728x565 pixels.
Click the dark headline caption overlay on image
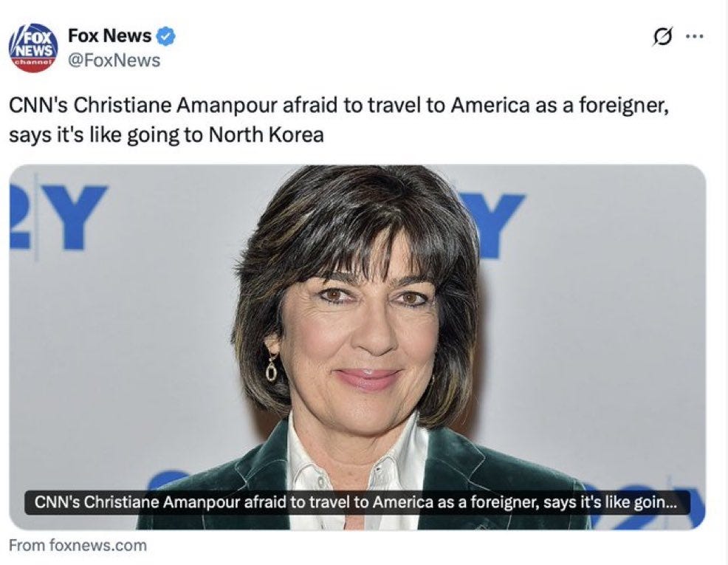(x=357, y=503)
